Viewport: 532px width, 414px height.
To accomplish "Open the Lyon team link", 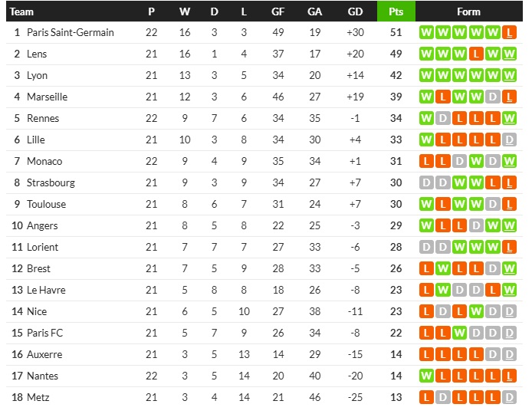I will pos(37,75).
